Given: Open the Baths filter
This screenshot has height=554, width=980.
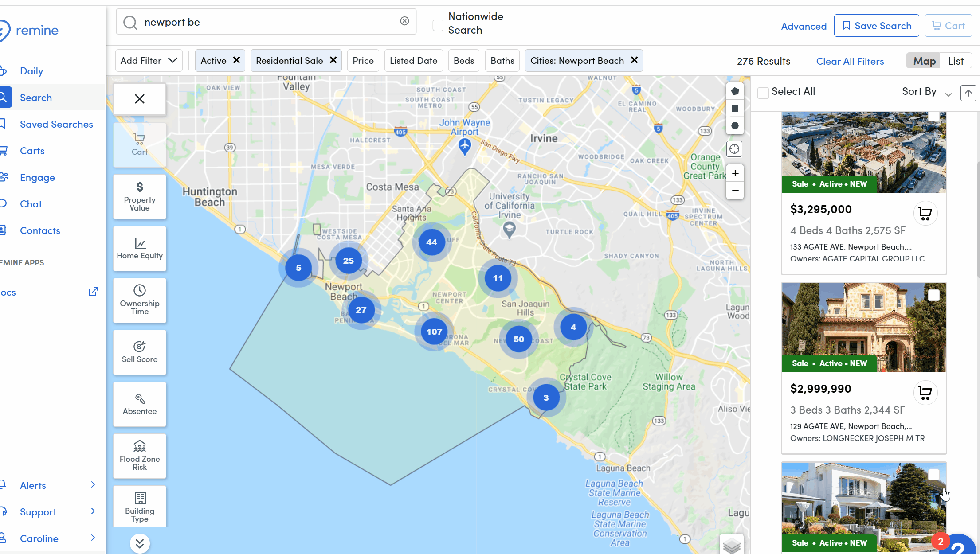Looking at the screenshot, I should click(502, 60).
